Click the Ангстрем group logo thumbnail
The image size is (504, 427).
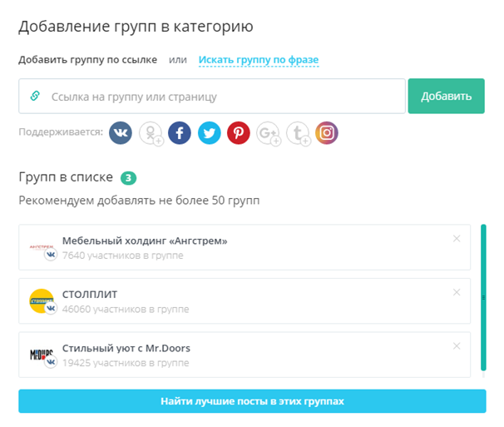[x=42, y=247]
